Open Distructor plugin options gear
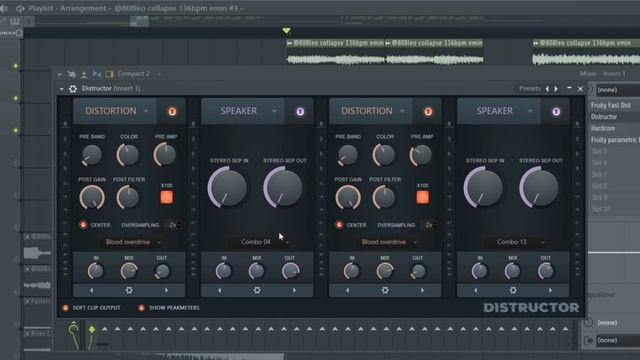The width and height of the screenshot is (640, 360). pyautogui.click(x=73, y=89)
